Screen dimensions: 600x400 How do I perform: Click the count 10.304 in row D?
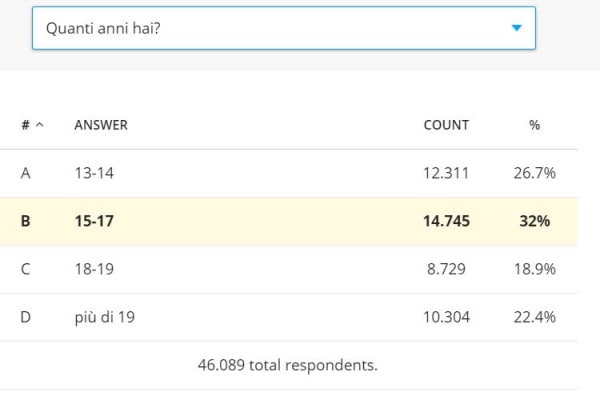point(446,317)
